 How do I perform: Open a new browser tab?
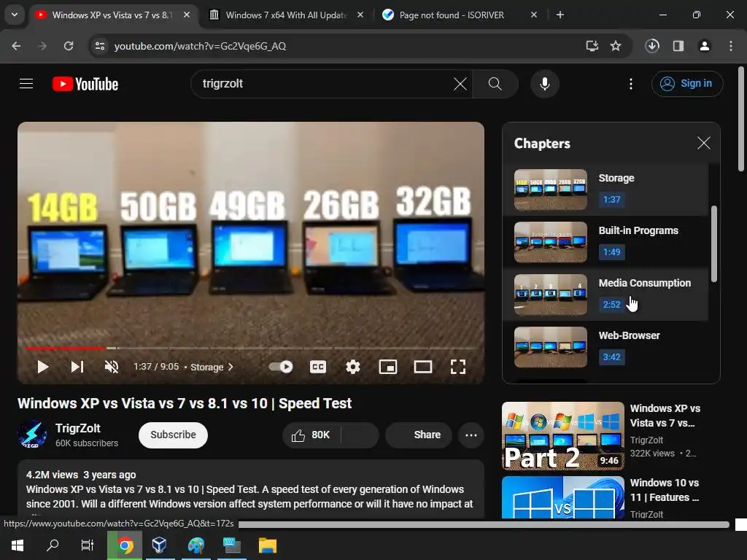(x=560, y=15)
